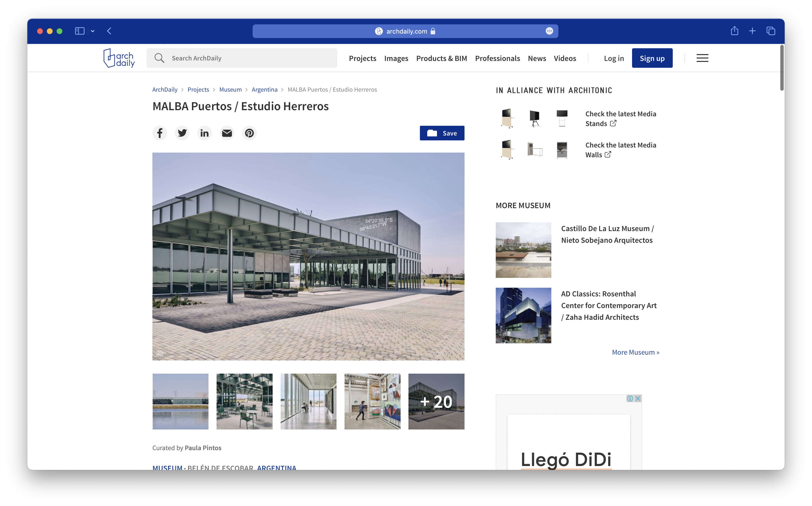Open the hamburger menu icon
812x506 pixels.
coord(702,58)
